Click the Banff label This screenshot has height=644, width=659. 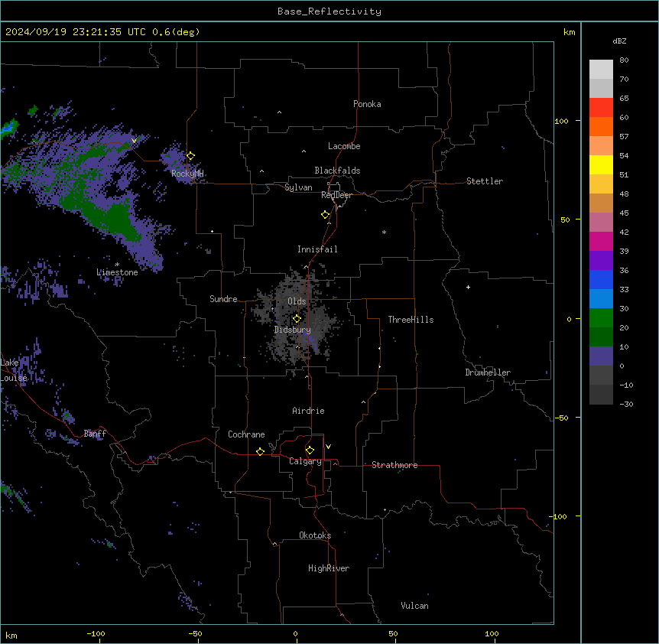(x=95, y=434)
